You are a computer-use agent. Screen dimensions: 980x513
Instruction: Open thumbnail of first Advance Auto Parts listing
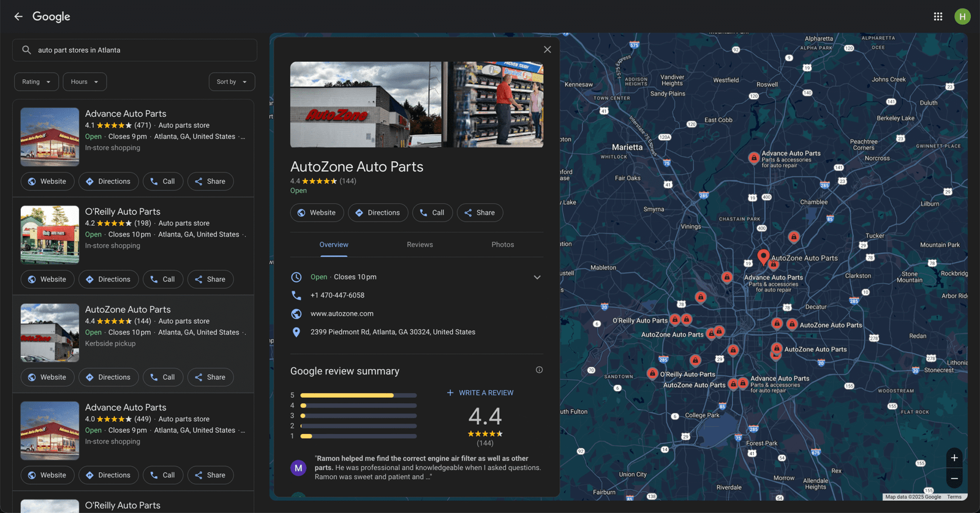pos(50,137)
